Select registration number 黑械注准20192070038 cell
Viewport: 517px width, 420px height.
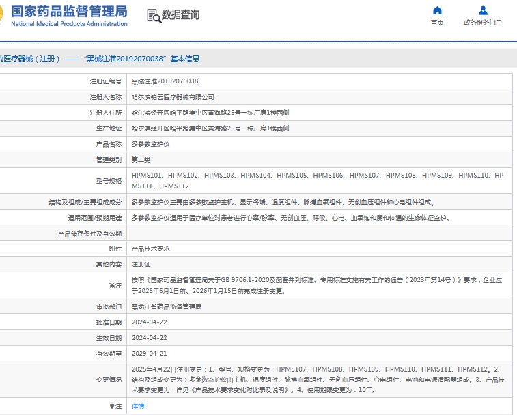(165, 81)
